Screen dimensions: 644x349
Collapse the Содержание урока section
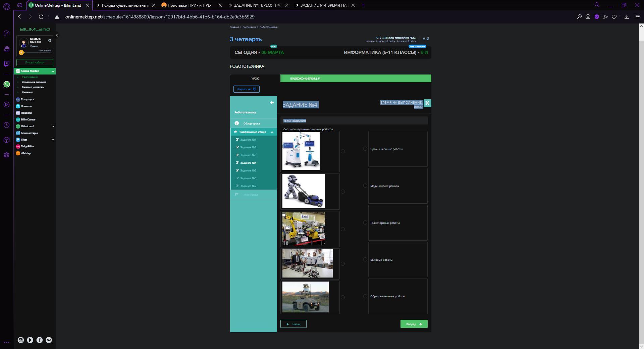(272, 132)
